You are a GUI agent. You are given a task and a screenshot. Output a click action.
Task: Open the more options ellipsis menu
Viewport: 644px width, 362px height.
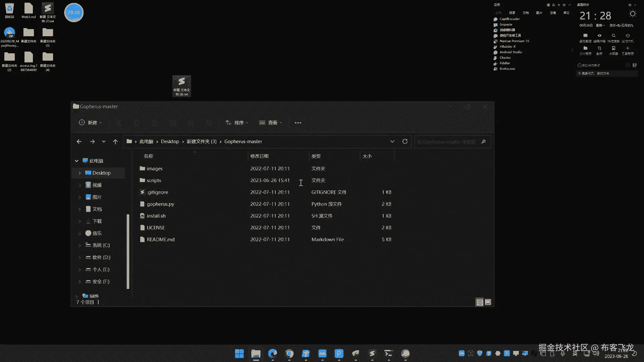[298, 123]
